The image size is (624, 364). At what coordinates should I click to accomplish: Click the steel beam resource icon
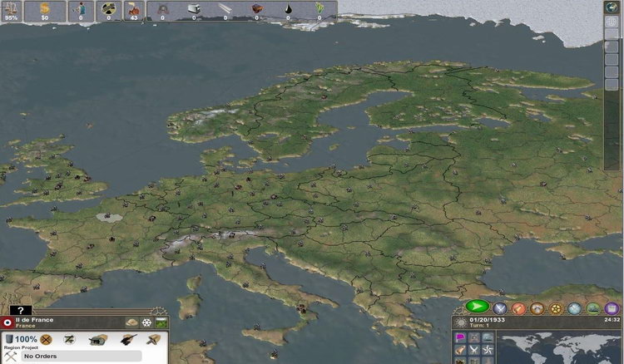pyautogui.click(x=225, y=10)
